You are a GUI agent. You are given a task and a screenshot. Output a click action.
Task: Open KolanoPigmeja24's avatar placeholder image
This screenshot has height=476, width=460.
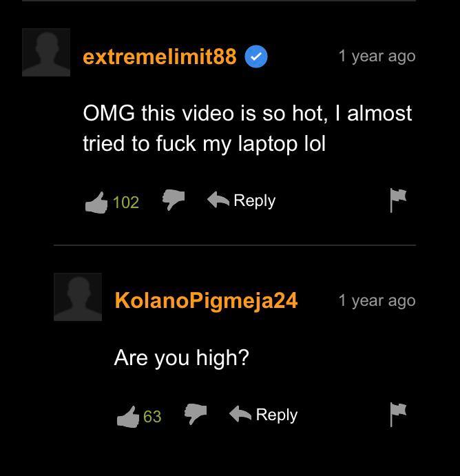78,297
